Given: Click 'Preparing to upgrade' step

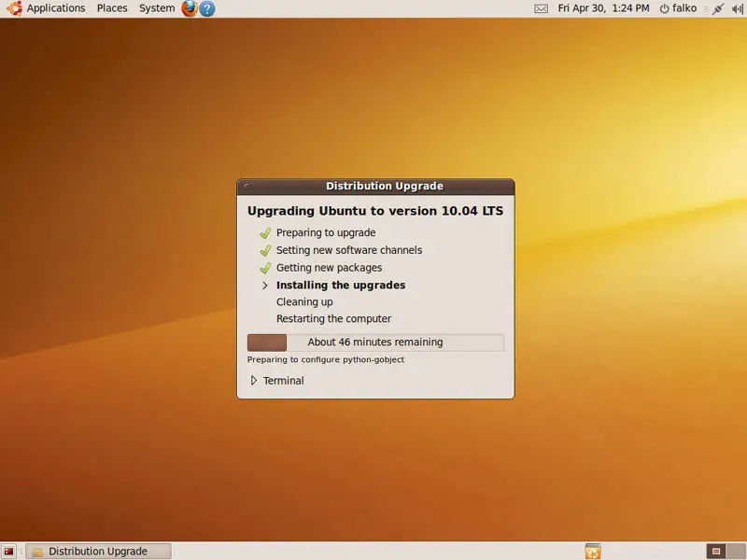Looking at the screenshot, I should (x=326, y=232).
